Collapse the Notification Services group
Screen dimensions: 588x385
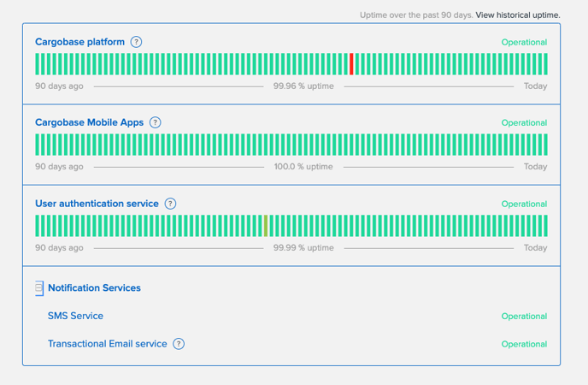coord(39,287)
